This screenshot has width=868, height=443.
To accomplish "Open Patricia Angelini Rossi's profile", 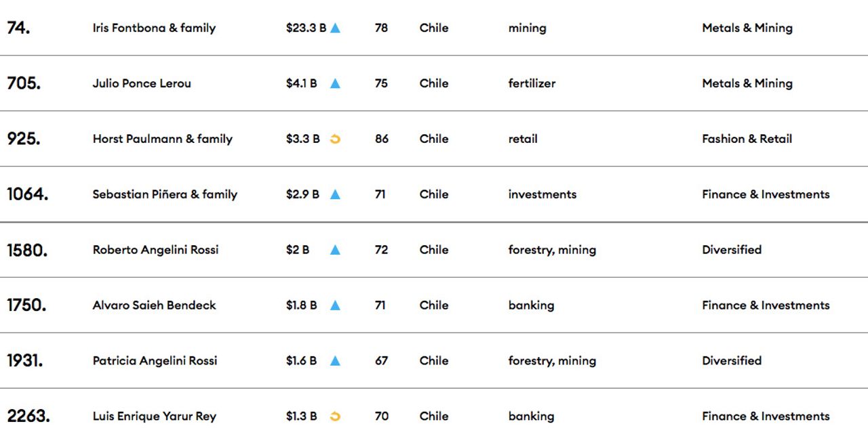I will point(155,362).
